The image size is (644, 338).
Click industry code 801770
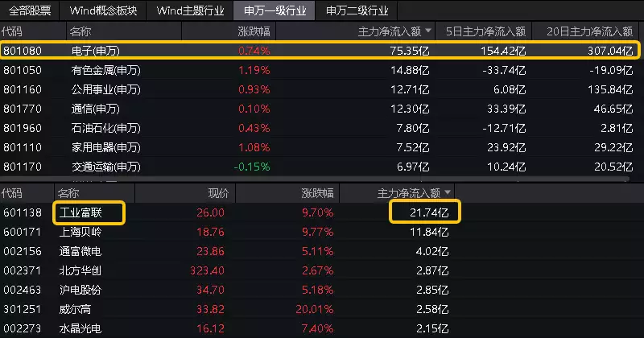23,109
